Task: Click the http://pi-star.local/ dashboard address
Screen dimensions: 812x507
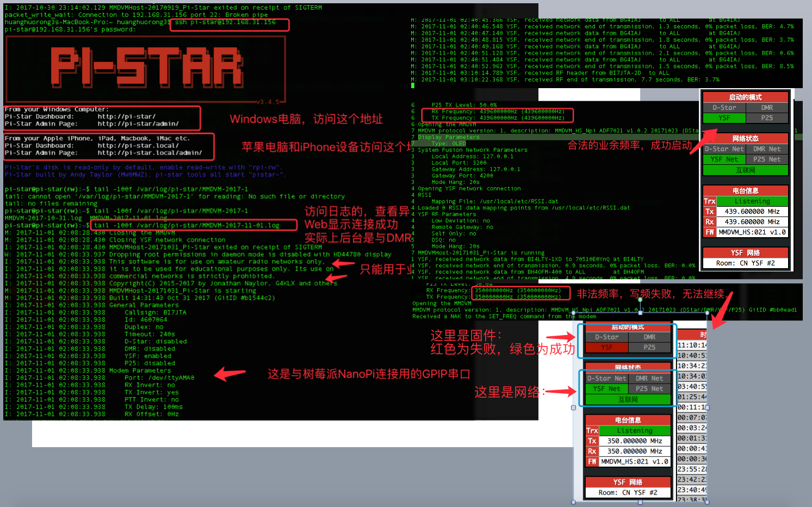Action: (138, 146)
